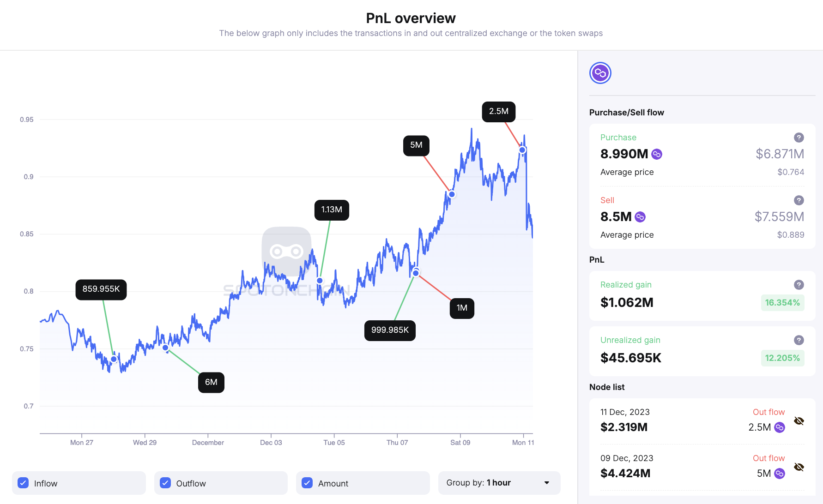Open the help tooltip beside Purchase

coord(799,137)
